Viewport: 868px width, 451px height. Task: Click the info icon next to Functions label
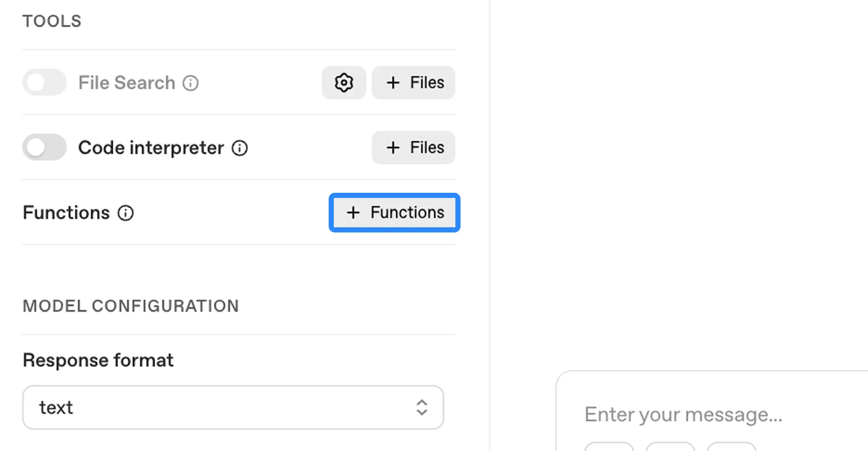click(x=126, y=213)
